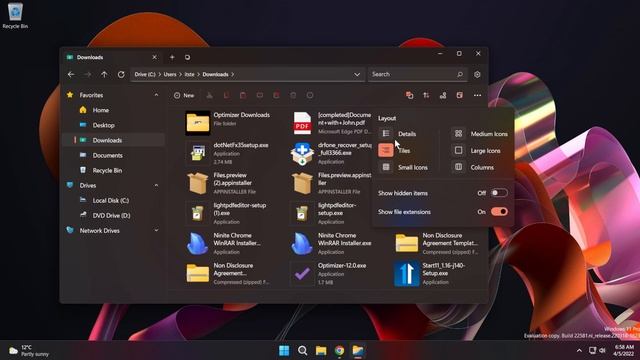The height and width of the screenshot is (360, 640).
Task: Select Ninite Chrome WinRAR Installer.exe file
Action: (x=331, y=243)
